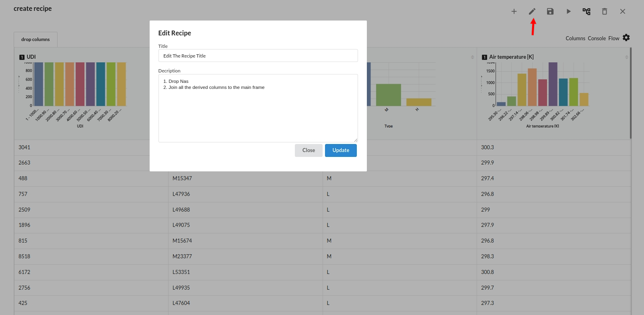Screen dimensions: 644x315
Task: Click the Close button in dialog
Action: click(309, 150)
